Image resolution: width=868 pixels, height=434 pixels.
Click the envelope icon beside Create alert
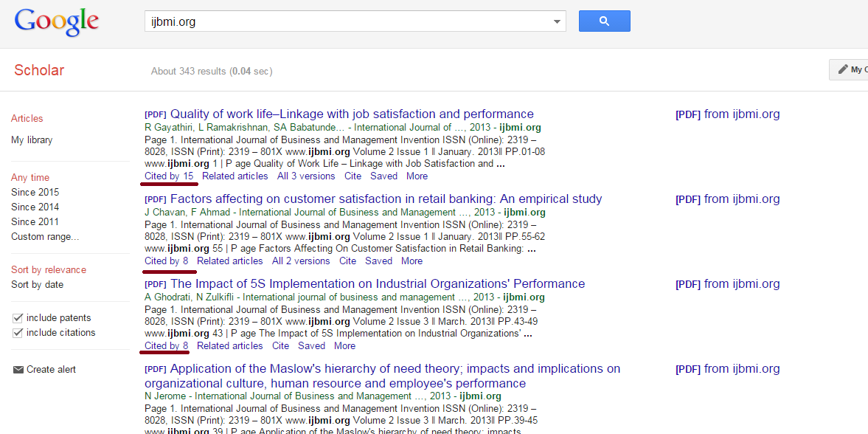[x=18, y=370]
